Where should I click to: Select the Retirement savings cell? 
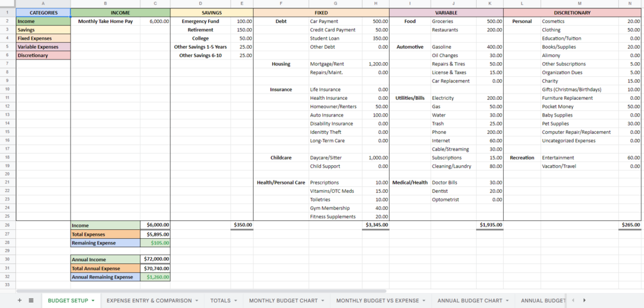point(201,30)
